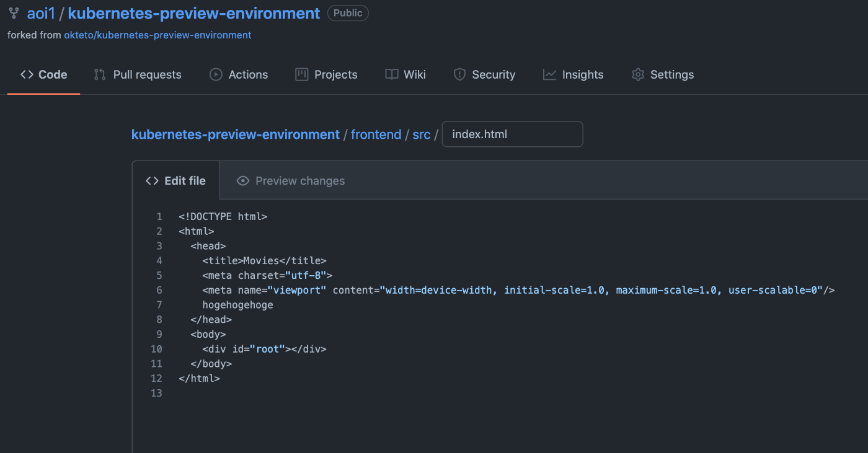The width and height of the screenshot is (868, 453).
Task: Open the Wiki tab
Action: [405, 74]
